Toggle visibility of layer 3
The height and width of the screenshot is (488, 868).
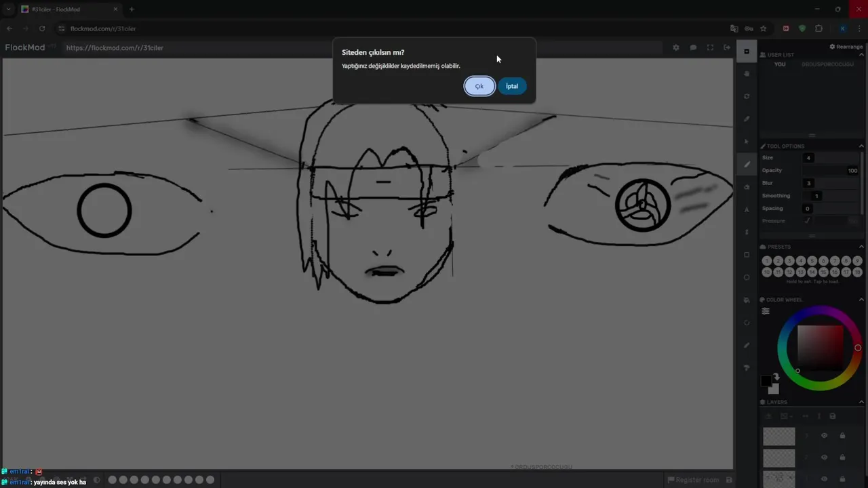[x=824, y=436]
